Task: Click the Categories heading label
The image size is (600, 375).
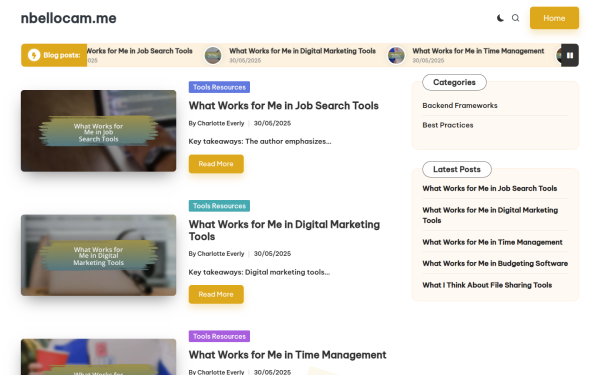Action: coord(454,82)
